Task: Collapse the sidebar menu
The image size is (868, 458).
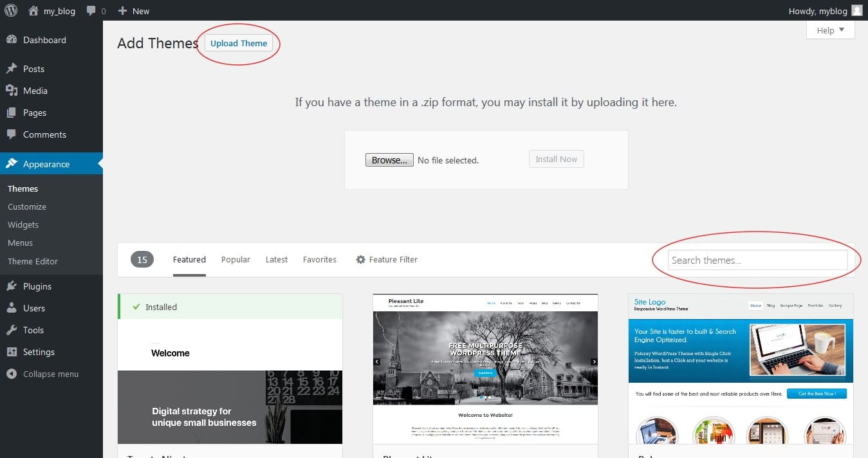Action: click(42, 374)
